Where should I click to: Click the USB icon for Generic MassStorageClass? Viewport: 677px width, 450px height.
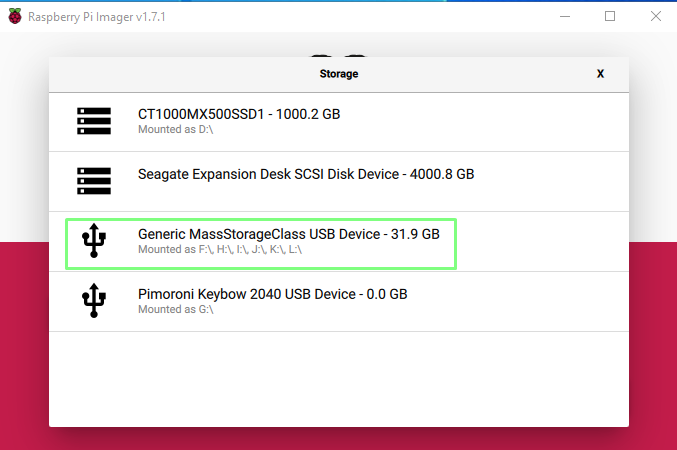pyautogui.click(x=94, y=241)
